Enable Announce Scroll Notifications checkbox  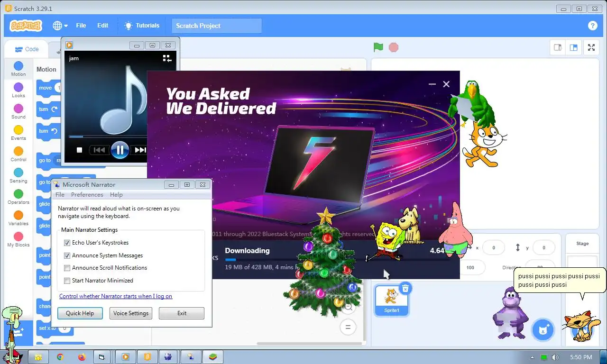tap(67, 268)
